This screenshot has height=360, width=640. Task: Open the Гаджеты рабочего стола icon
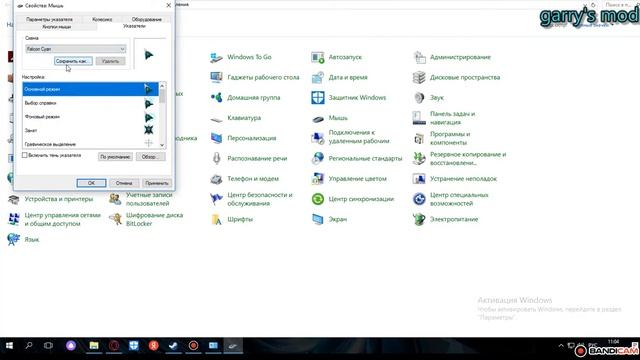click(216, 77)
